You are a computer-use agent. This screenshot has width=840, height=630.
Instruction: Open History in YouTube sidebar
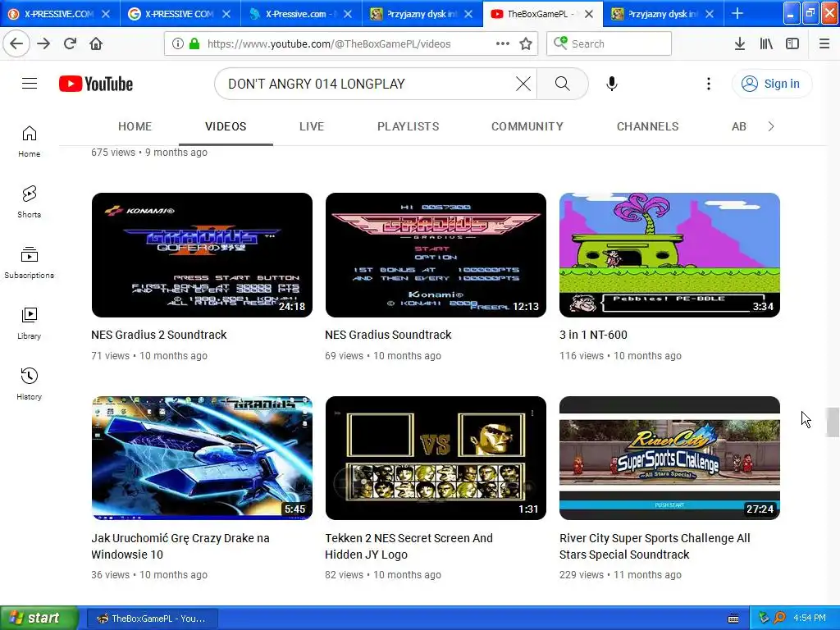(30, 384)
